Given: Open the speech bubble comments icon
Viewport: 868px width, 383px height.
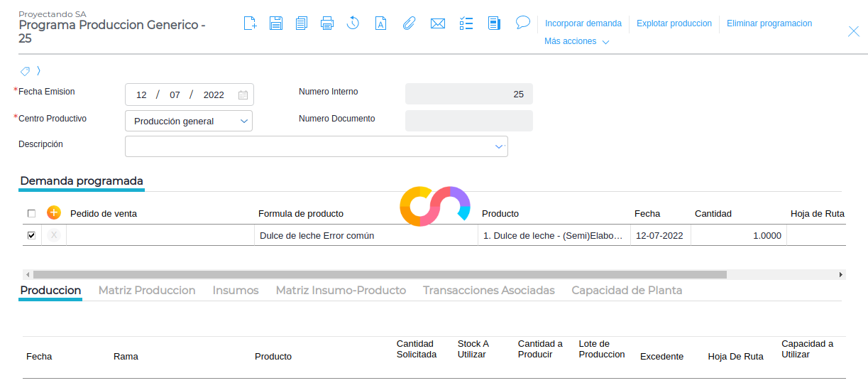Looking at the screenshot, I should click(523, 23).
